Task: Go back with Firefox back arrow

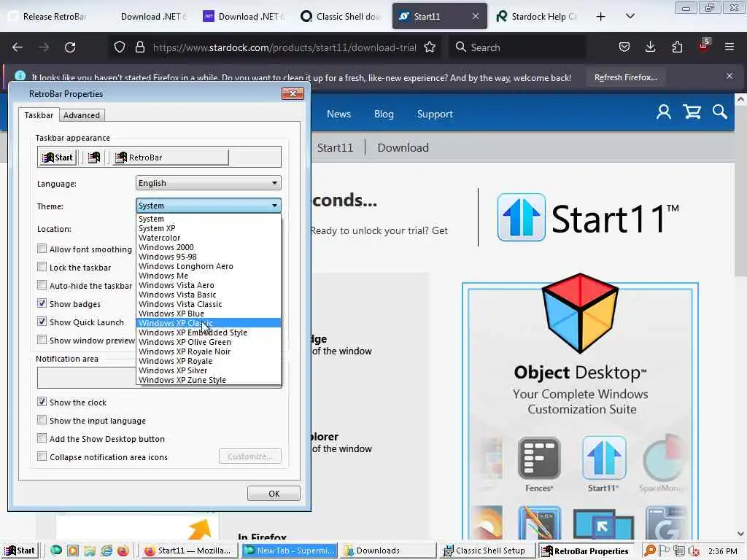Action: pyautogui.click(x=18, y=47)
